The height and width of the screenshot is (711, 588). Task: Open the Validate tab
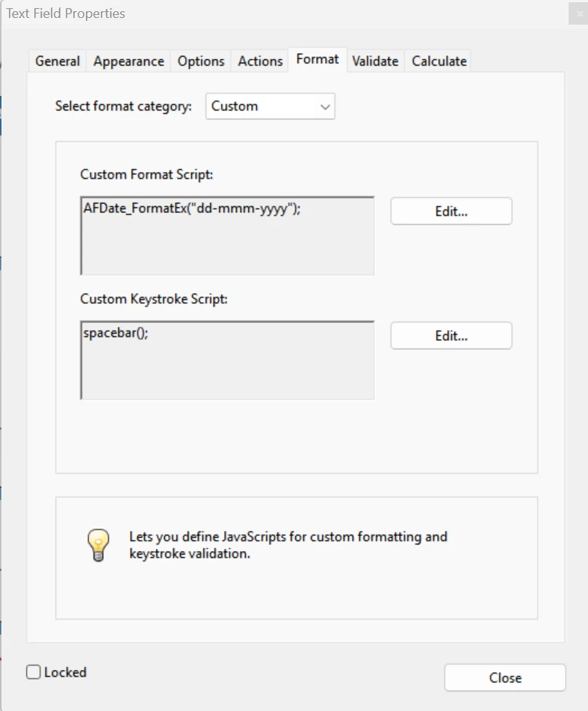(375, 61)
